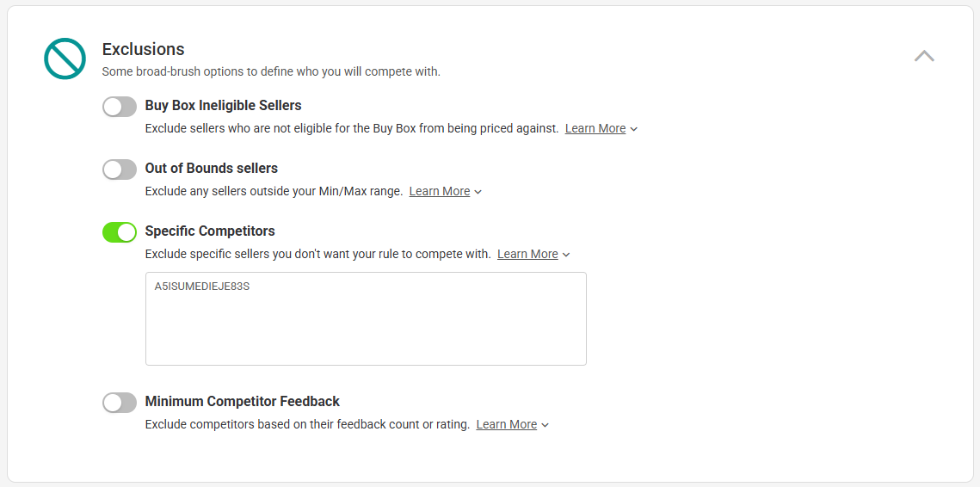The width and height of the screenshot is (980, 487).
Task: Collapse the Exclusions section with the up chevron
Action: 924,56
